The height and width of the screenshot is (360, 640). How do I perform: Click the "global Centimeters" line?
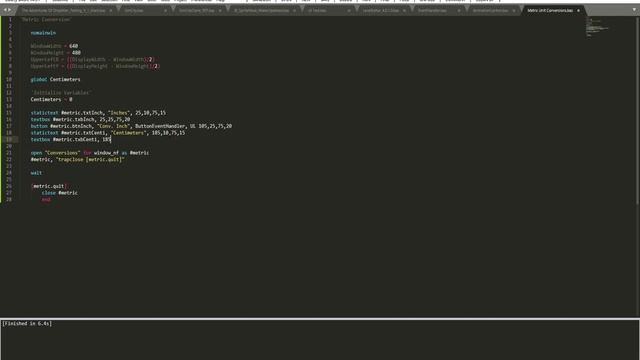[x=56, y=80]
